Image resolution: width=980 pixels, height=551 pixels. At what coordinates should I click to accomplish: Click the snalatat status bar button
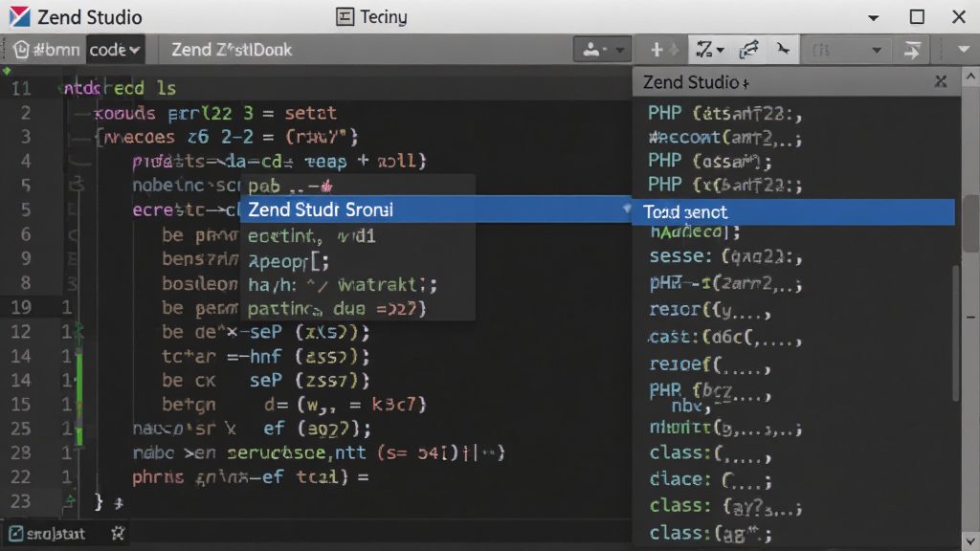(48, 534)
